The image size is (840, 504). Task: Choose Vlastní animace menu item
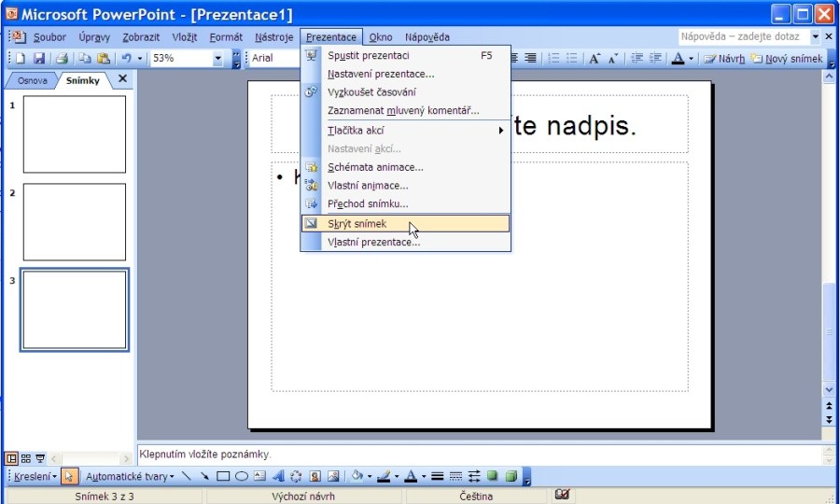pos(406,186)
